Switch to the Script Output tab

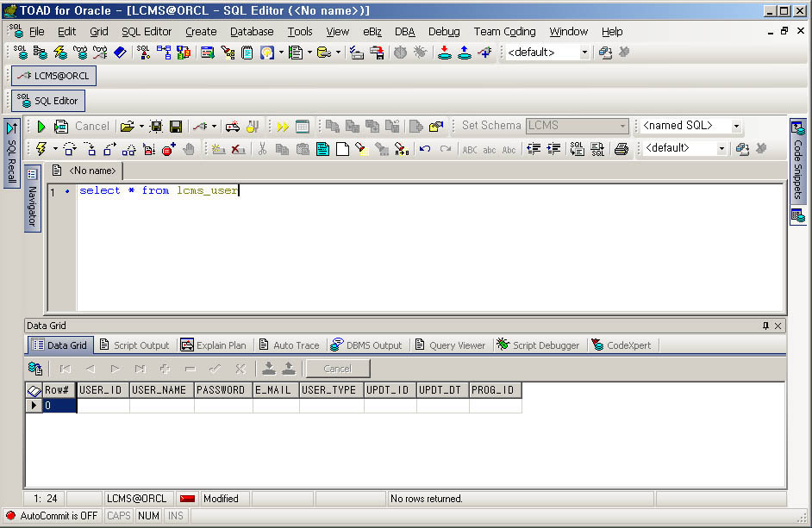click(134, 345)
